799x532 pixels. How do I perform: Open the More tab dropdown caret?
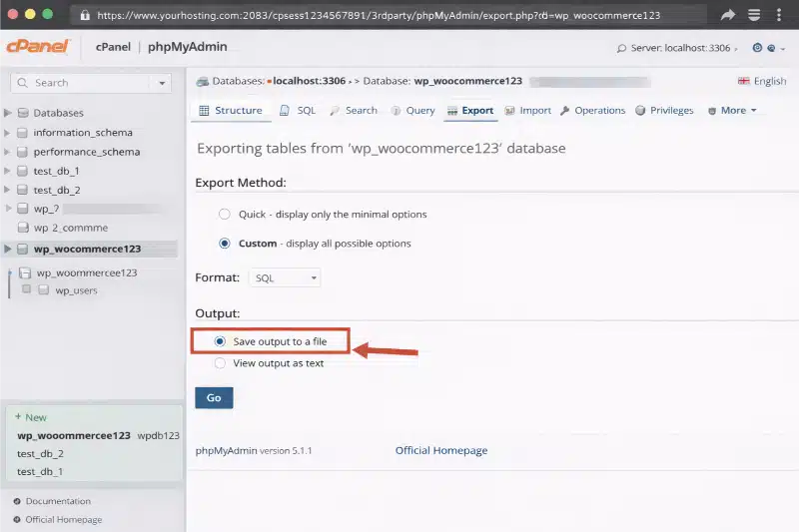754,111
